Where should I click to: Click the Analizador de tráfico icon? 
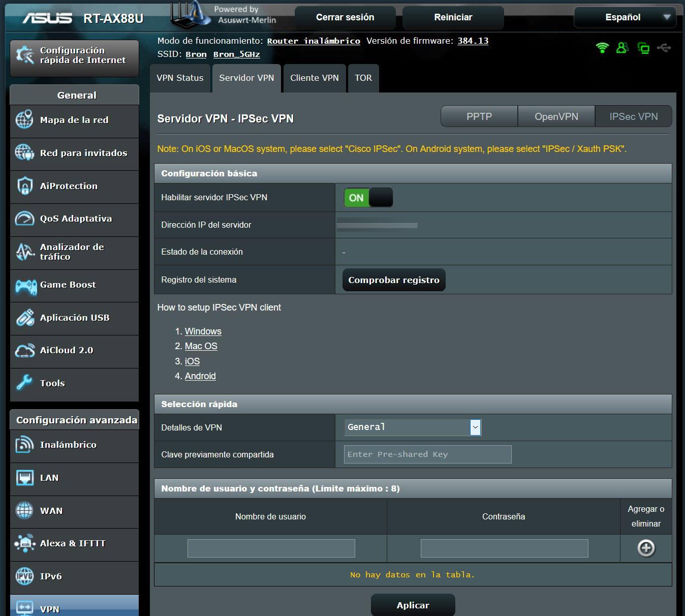(x=24, y=252)
